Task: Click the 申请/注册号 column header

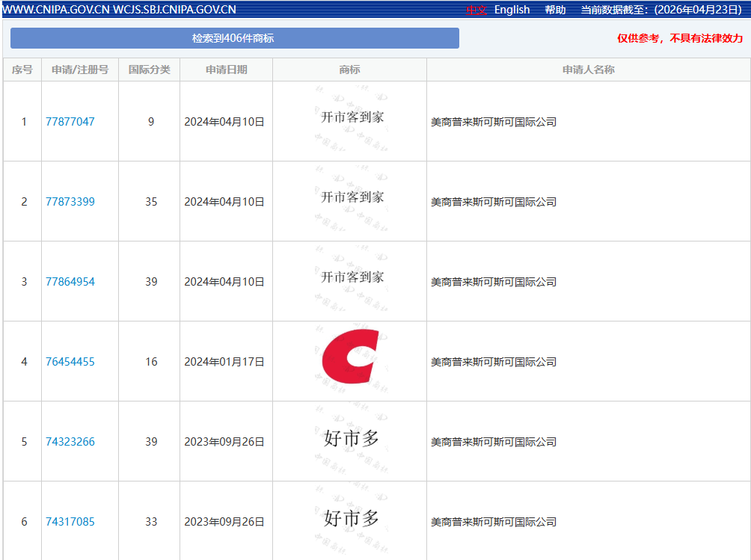Action: click(80, 70)
